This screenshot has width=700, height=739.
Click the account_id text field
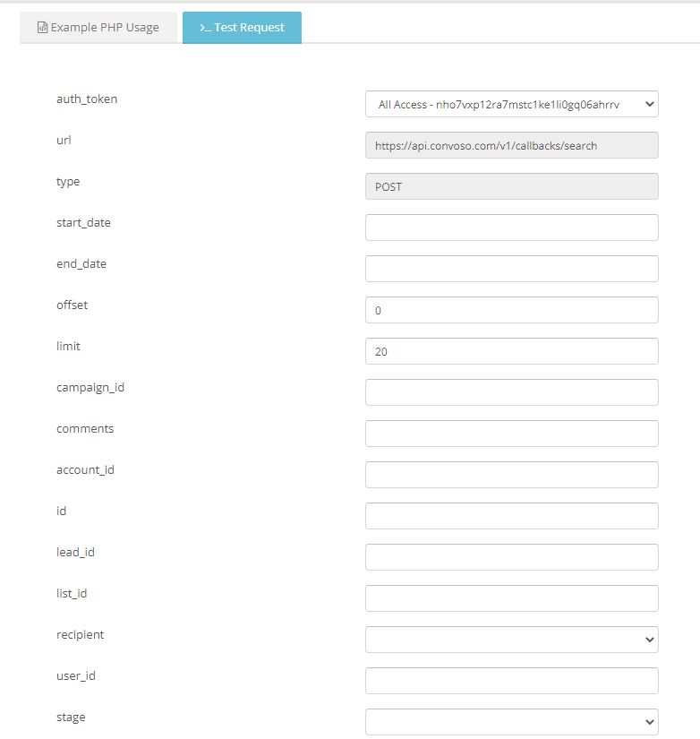[511, 475]
